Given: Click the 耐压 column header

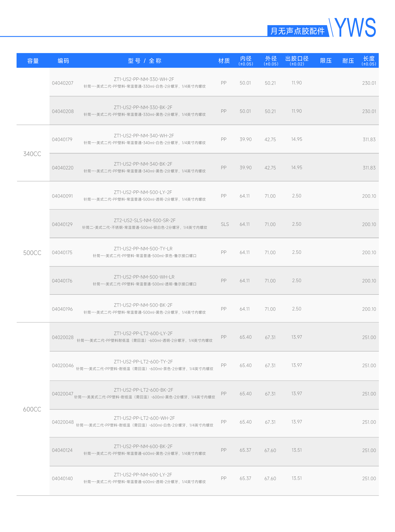Looking at the screenshot, I should 348,61.
